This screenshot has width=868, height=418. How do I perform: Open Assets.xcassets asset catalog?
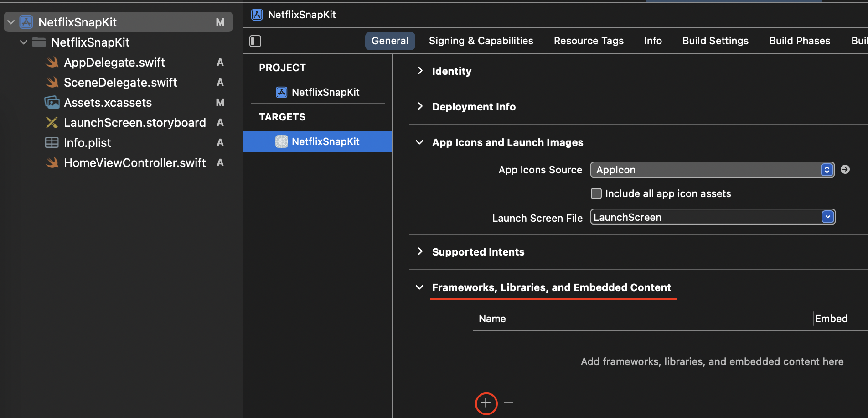(108, 103)
